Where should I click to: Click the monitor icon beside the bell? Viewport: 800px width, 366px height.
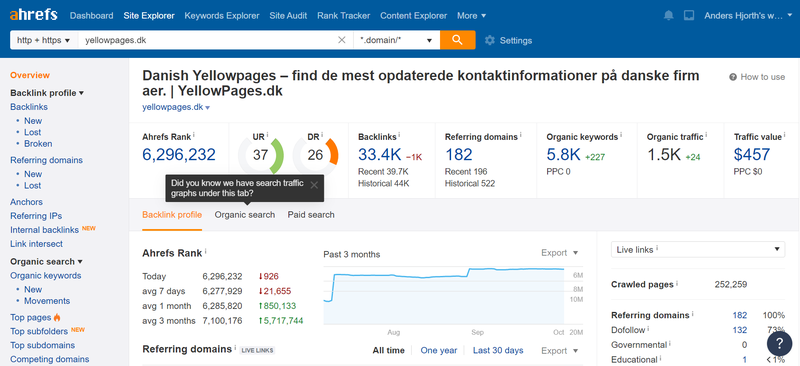(x=689, y=15)
